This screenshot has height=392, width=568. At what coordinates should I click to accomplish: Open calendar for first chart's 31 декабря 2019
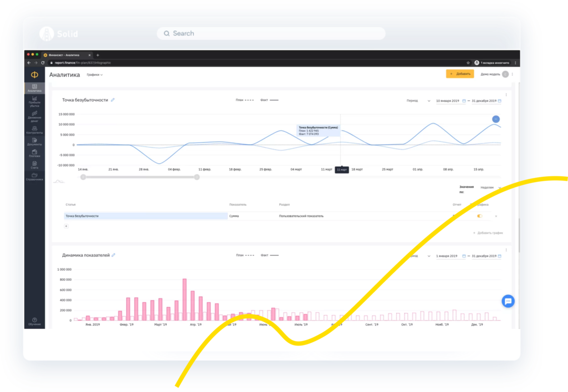point(499,101)
